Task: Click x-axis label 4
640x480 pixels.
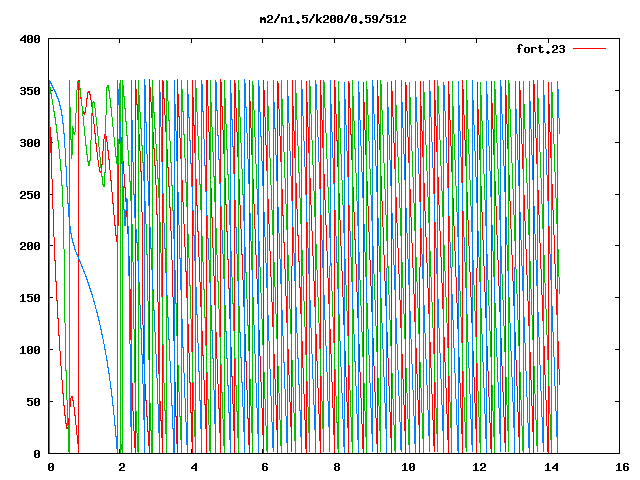Action: (193, 467)
